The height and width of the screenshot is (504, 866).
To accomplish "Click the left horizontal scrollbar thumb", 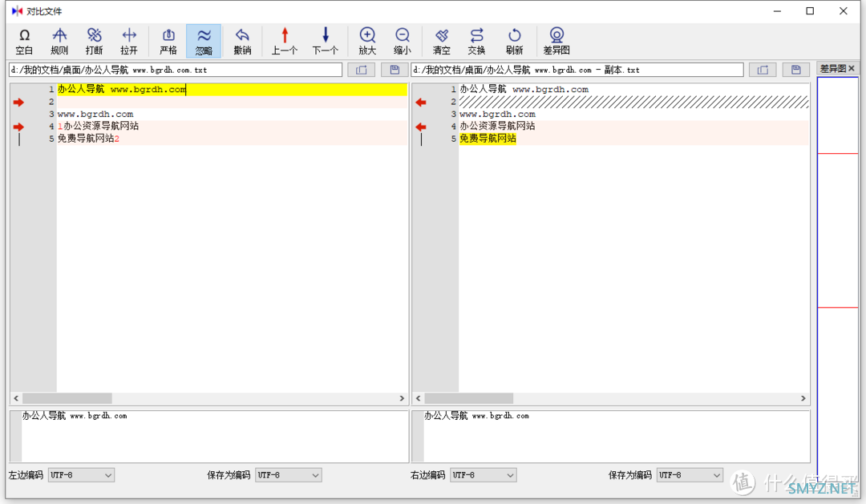I will click(67, 398).
